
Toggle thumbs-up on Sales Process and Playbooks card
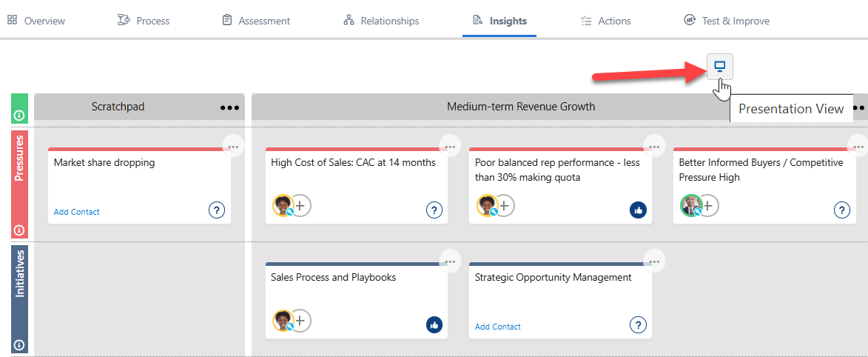434,324
